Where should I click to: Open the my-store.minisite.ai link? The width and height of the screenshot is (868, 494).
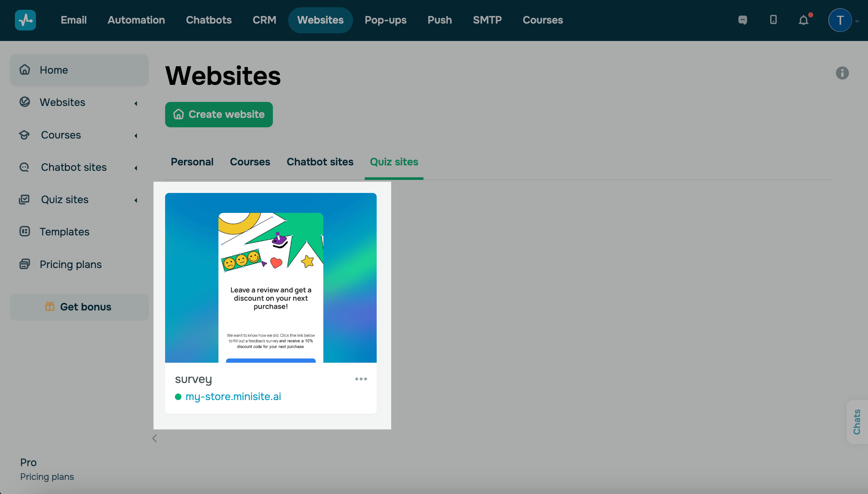pyautogui.click(x=233, y=396)
